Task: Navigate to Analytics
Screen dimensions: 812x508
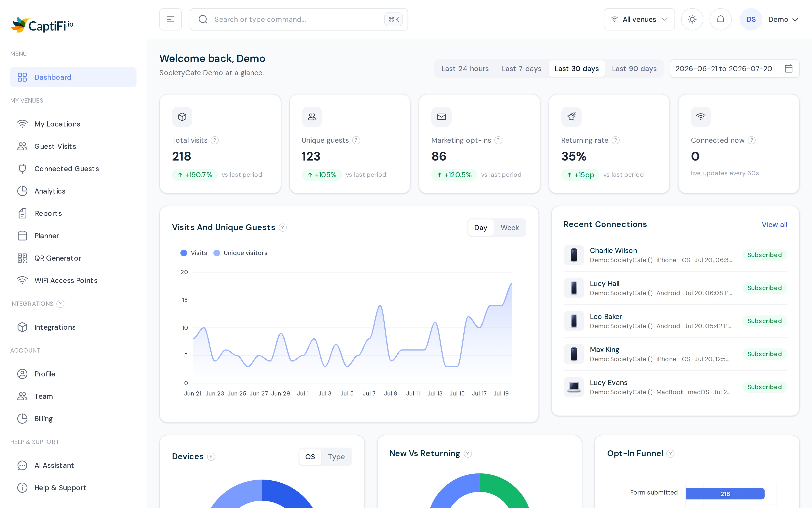Action: (x=73, y=191)
